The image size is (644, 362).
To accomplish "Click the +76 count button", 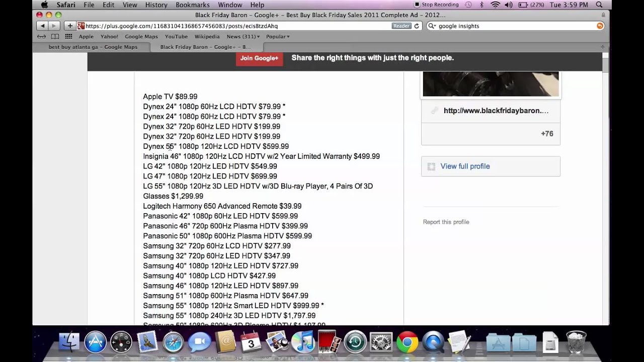I will point(547,134).
